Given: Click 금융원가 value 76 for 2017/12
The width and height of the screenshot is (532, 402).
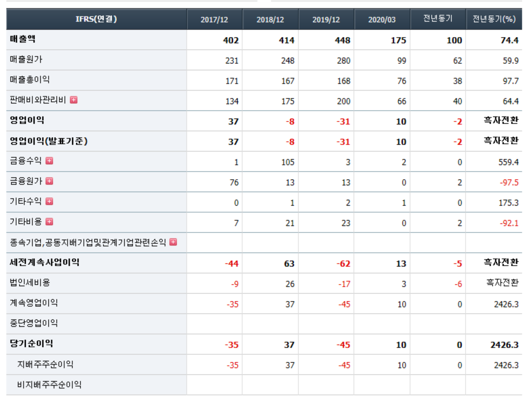Looking at the screenshot, I should tap(234, 183).
